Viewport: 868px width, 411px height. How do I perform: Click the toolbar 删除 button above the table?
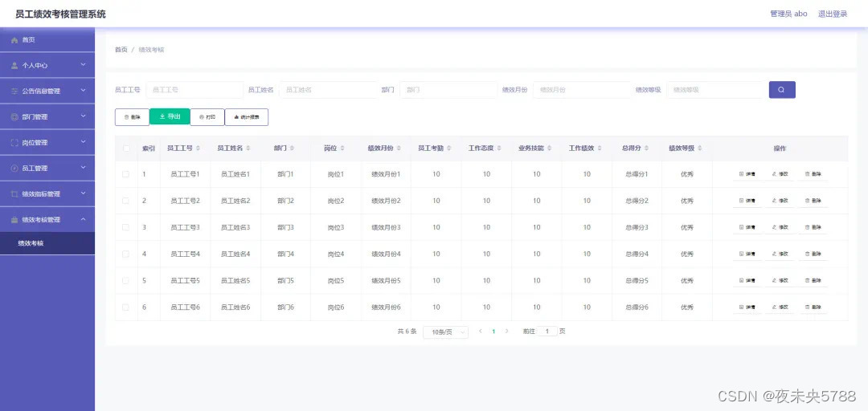click(x=132, y=117)
